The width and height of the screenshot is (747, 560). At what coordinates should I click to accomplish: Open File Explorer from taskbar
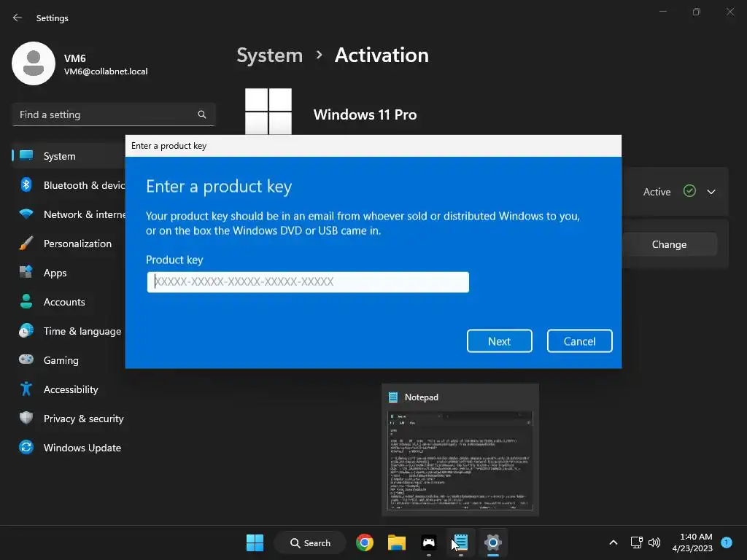396,542
